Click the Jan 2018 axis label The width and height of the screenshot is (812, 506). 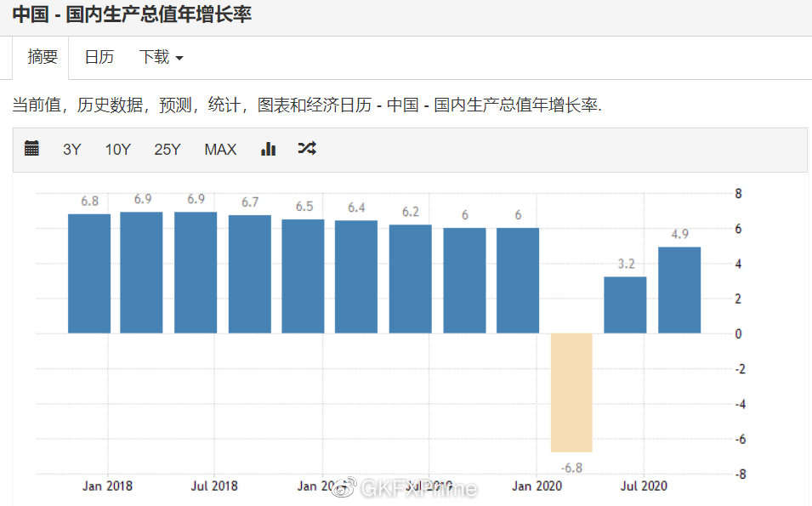pyautogui.click(x=107, y=486)
